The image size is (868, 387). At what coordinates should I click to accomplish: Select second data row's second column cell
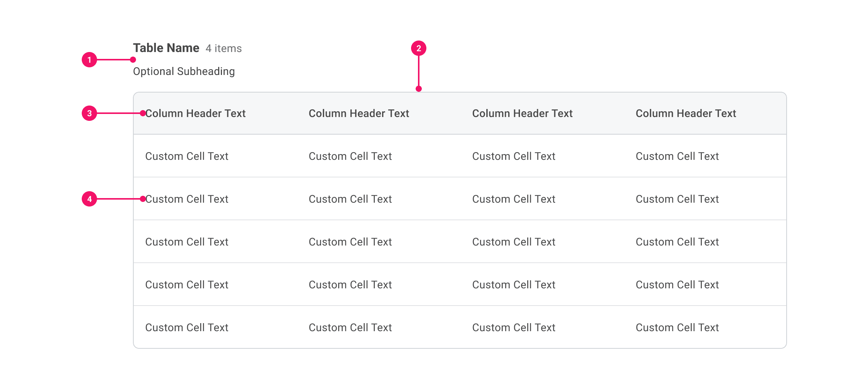[x=350, y=199]
